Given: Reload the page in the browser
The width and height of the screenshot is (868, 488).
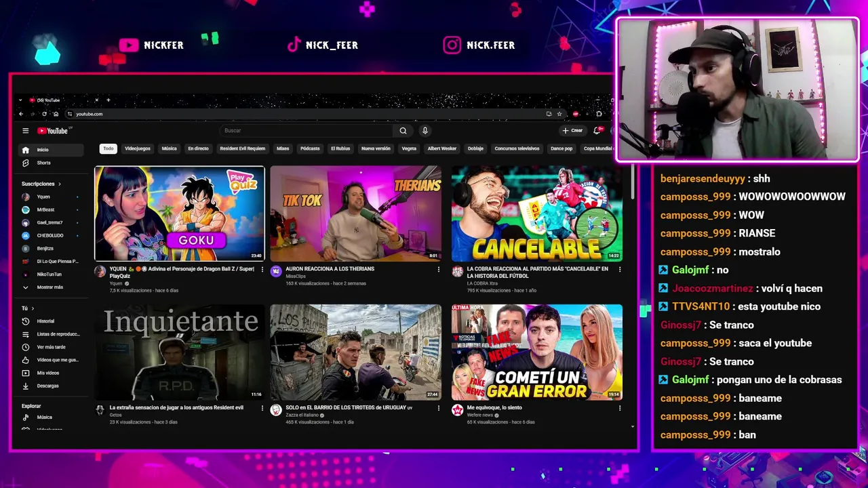Looking at the screenshot, I should click(x=45, y=114).
